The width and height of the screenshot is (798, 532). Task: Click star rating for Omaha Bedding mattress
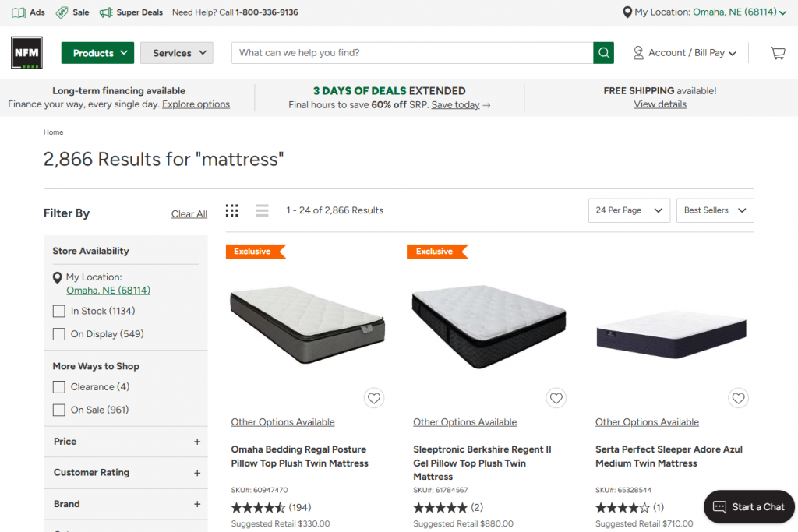258,508
